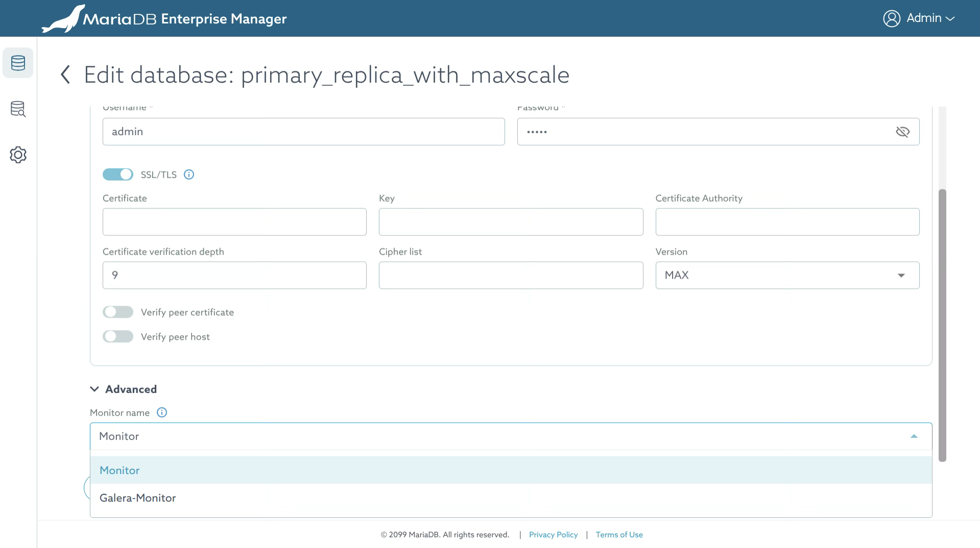980x548 pixels.
Task: Open the Version MAX dropdown
Action: [x=787, y=276]
